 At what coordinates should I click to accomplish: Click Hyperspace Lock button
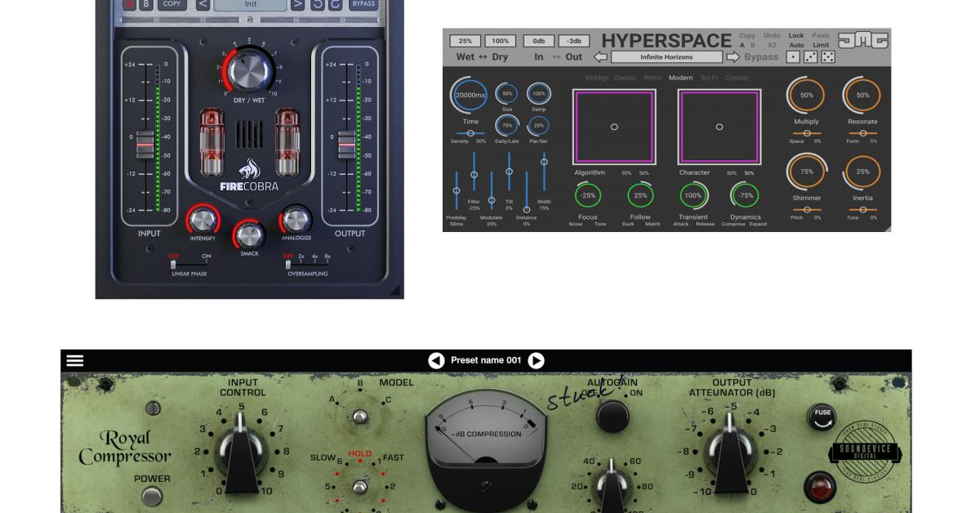tap(796, 35)
